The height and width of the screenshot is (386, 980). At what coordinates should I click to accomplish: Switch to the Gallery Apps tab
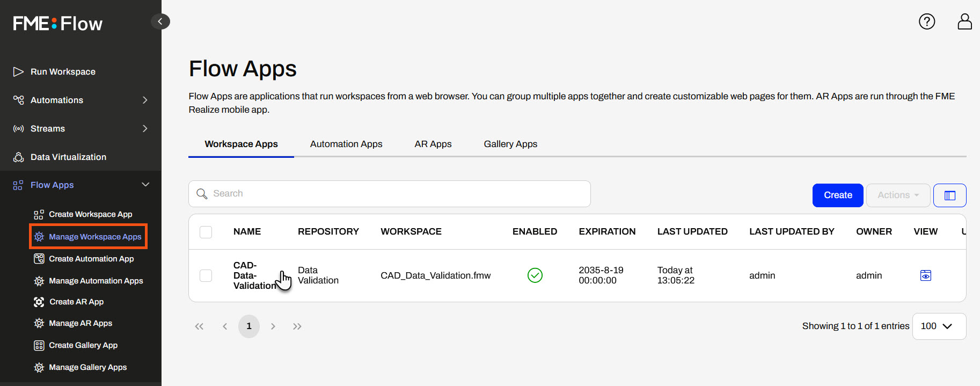510,144
